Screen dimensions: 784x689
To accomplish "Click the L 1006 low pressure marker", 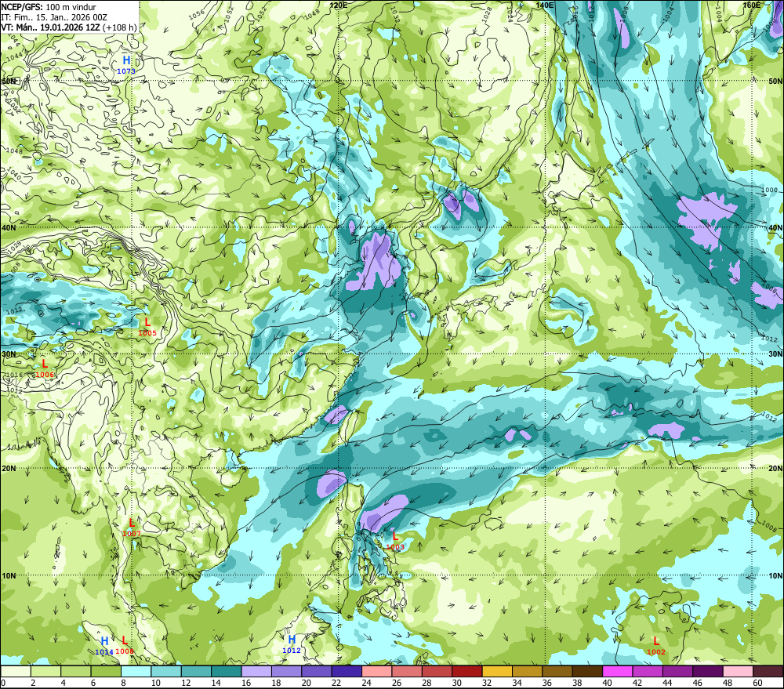I will point(45,368).
